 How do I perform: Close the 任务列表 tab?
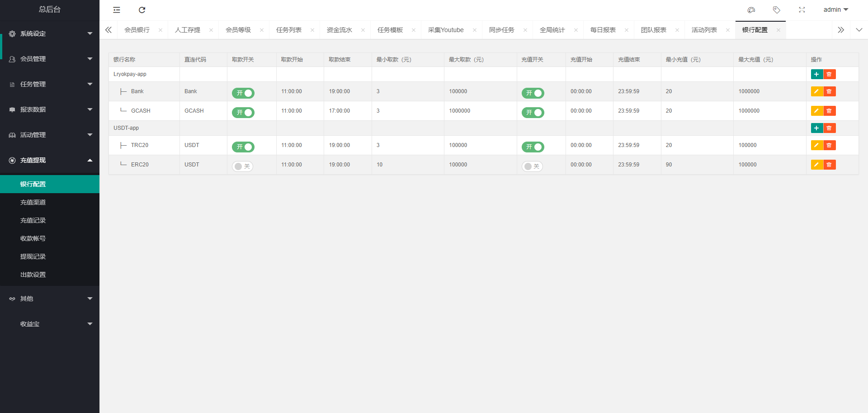click(312, 30)
